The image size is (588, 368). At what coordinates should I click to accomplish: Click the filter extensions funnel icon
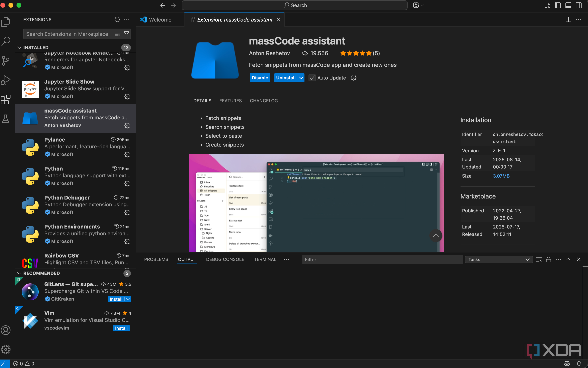pyautogui.click(x=126, y=34)
